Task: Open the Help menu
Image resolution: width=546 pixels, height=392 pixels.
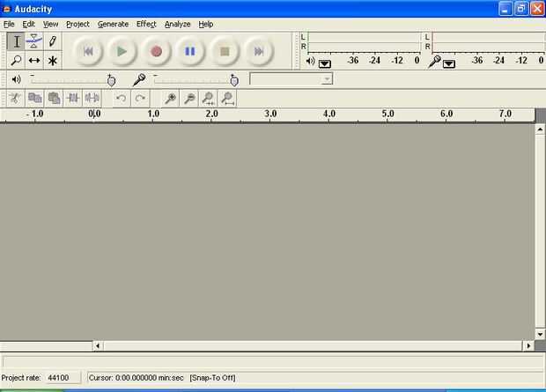Action: [x=206, y=24]
